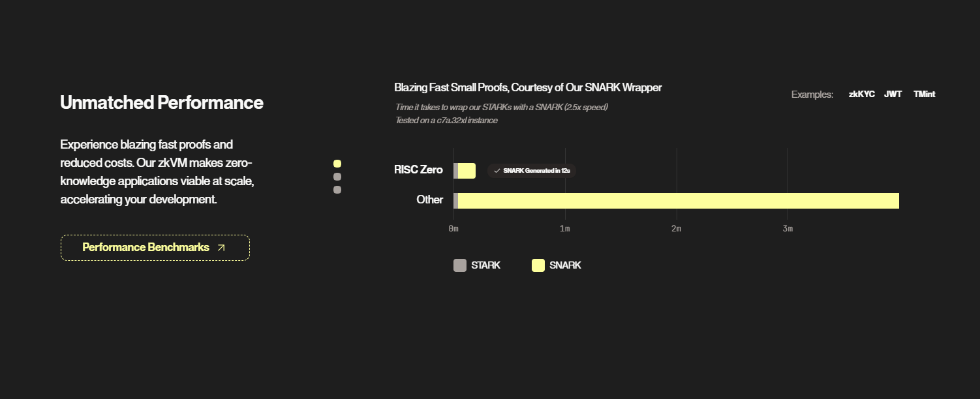The width and height of the screenshot is (980, 399).
Task: Click the arrow icon in Performance Benchmarks
Action: pyautogui.click(x=221, y=248)
